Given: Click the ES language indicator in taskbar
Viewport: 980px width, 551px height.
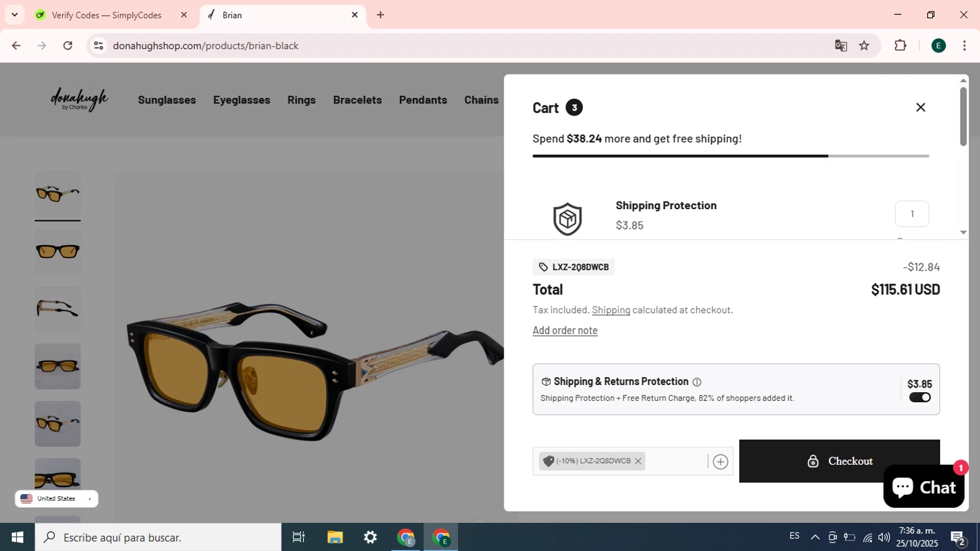Looking at the screenshot, I should click(x=794, y=537).
